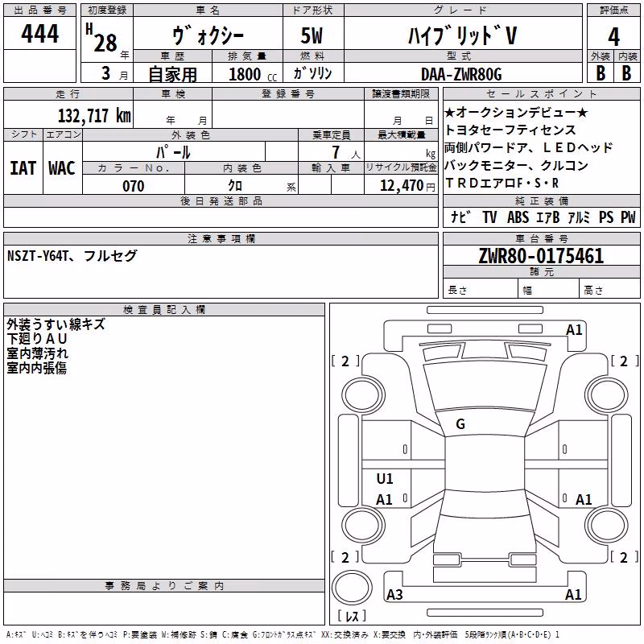Click the 後日発送部品 header
The image size is (644, 644).
[221, 200]
